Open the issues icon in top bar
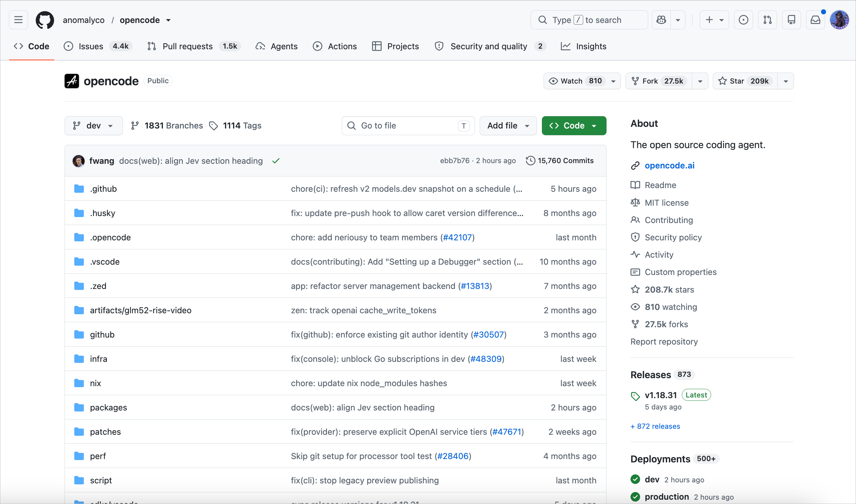The height and width of the screenshot is (504, 856). (743, 20)
